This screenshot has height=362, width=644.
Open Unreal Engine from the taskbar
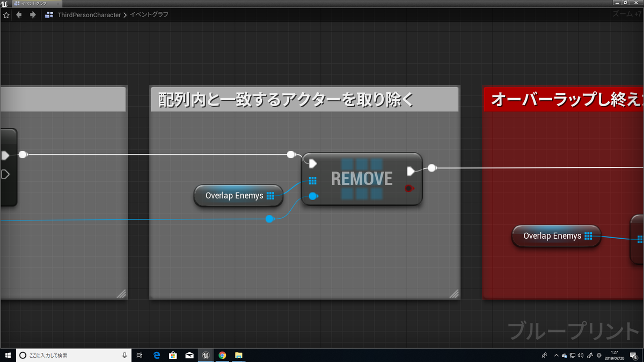[206, 355]
